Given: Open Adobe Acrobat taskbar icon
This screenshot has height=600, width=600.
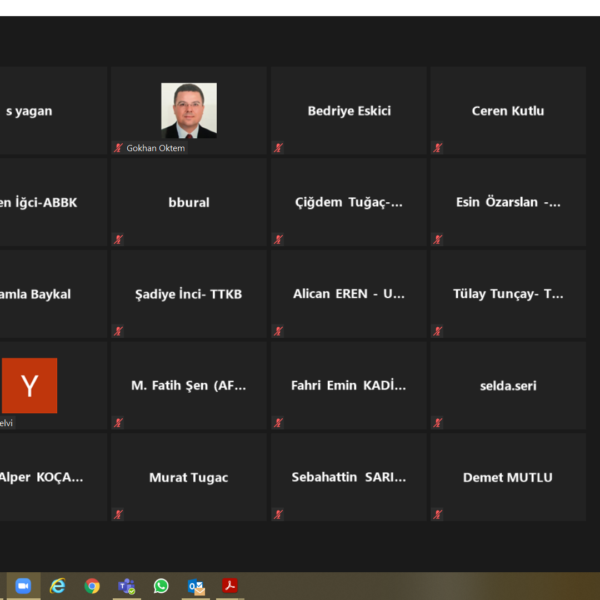Looking at the screenshot, I should (x=230, y=585).
